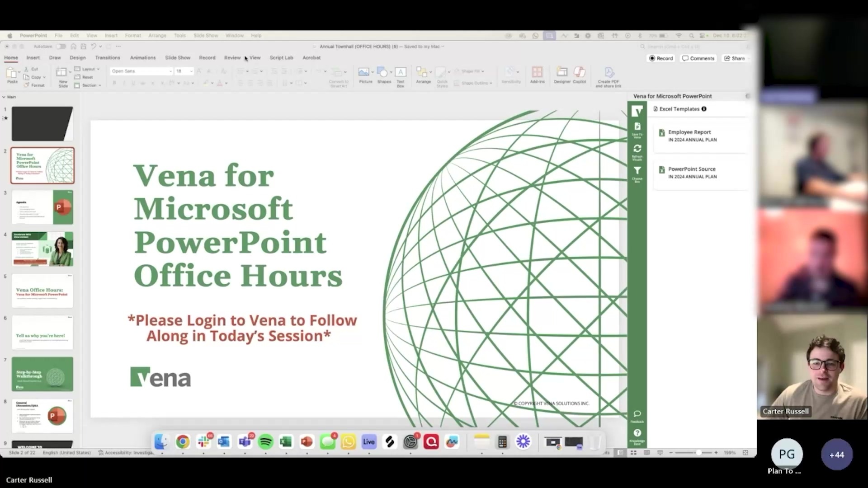Click the Add-ins icon in the ribbon
868x488 pixels.
(x=537, y=74)
